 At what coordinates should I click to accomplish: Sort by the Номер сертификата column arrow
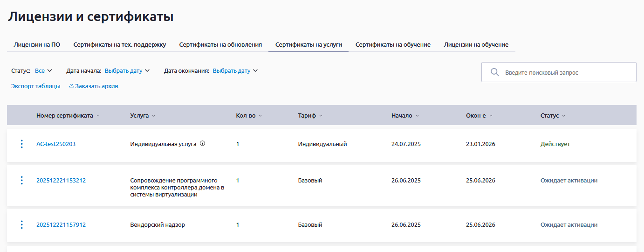(98, 116)
